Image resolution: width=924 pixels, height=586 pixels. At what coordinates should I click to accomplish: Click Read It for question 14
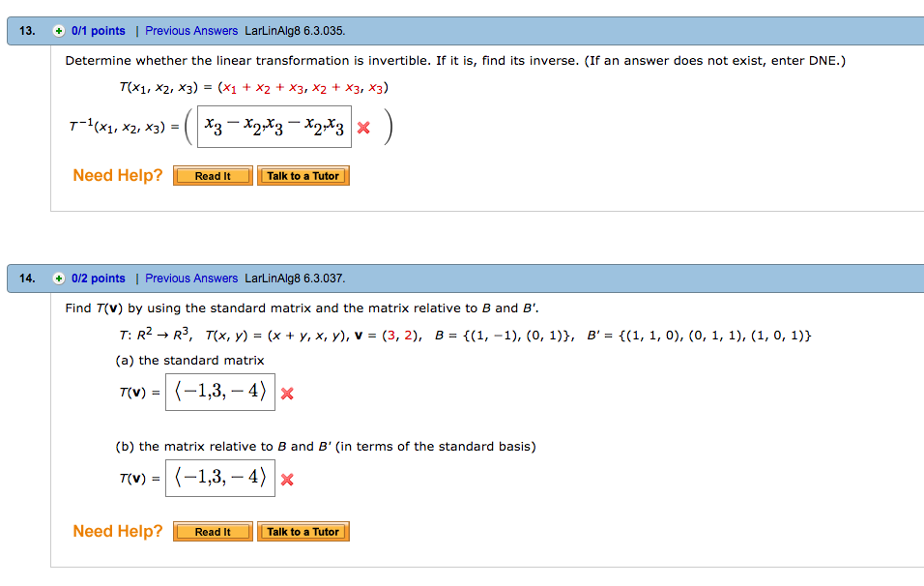[212, 531]
